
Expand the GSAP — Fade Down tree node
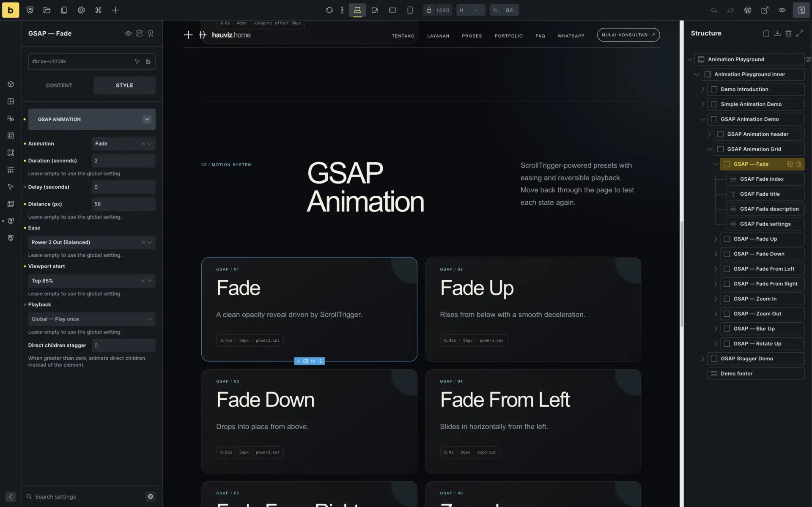(x=716, y=254)
